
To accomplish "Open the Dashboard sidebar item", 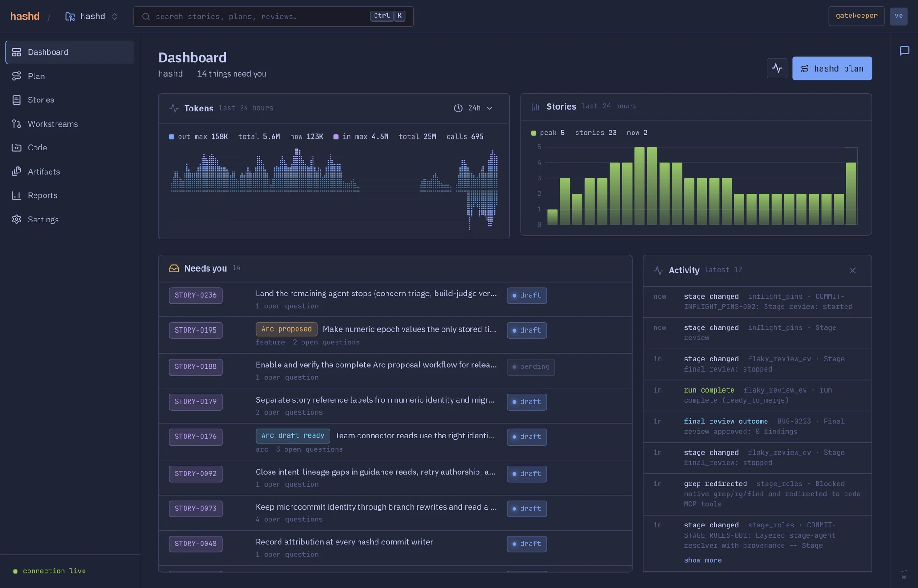I will pyautogui.click(x=70, y=52).
